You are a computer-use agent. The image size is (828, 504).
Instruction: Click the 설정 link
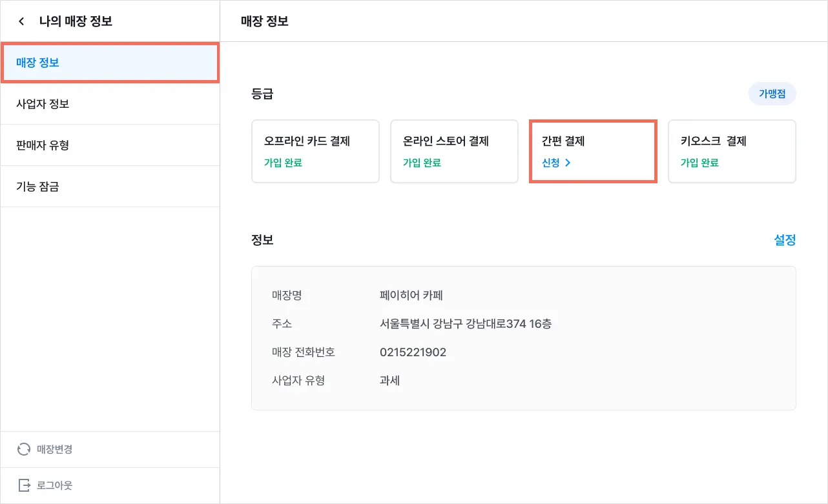click(785, 240)
